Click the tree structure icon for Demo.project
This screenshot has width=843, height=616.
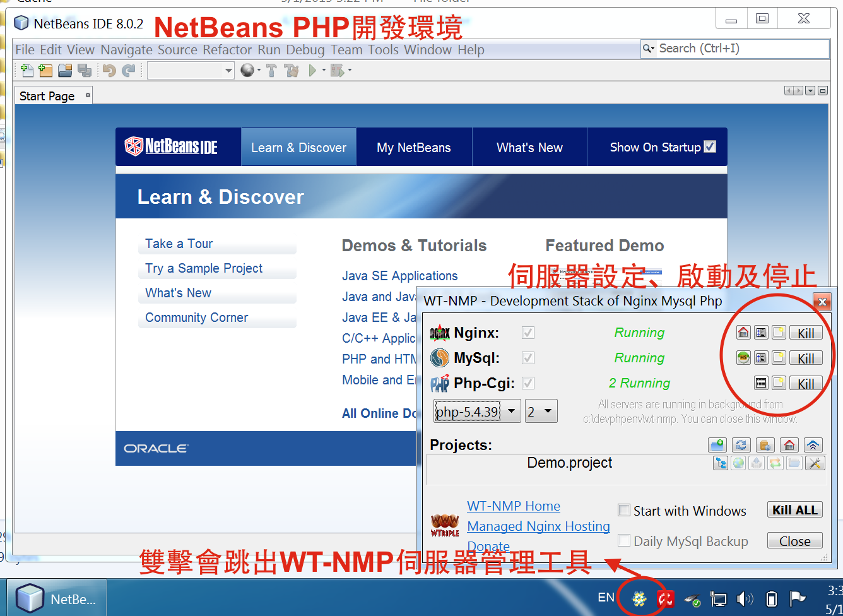(720, 463)
